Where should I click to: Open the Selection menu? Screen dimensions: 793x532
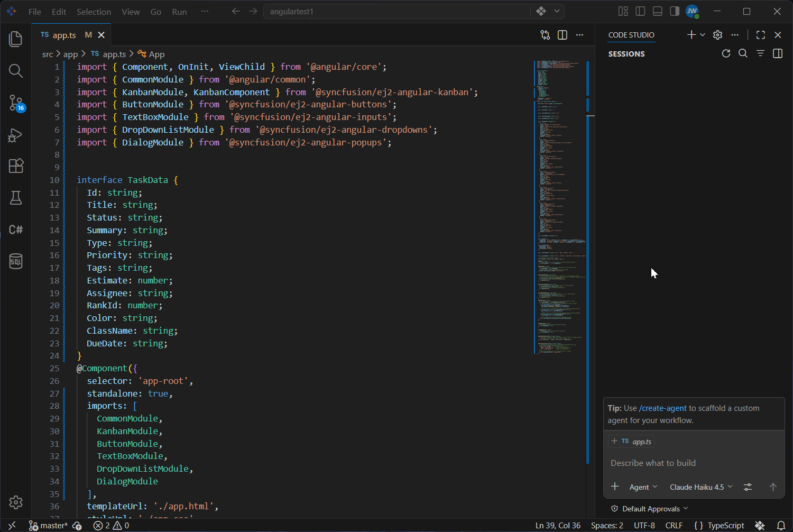click(x=94, y=12)
